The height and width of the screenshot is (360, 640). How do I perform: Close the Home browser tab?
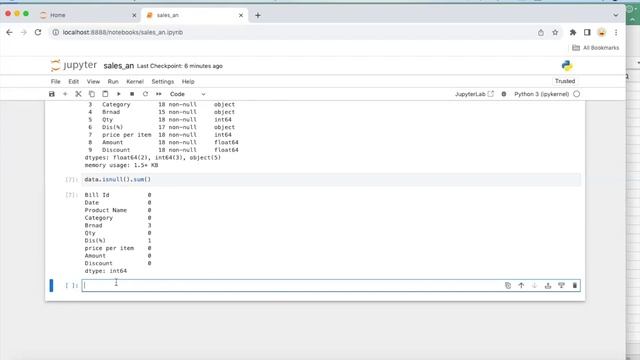tap(134, 15)
